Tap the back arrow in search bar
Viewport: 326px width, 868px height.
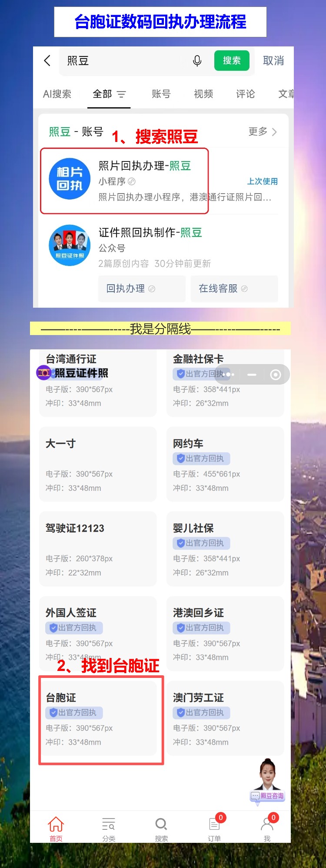pyautogui.click(x=47, y=60)
